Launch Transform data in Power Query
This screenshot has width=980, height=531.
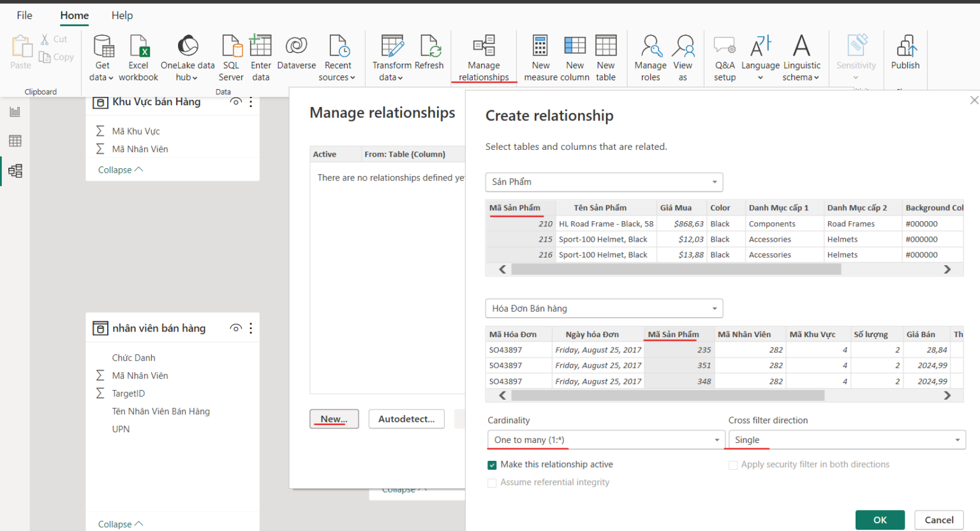[x=391, y=57]
